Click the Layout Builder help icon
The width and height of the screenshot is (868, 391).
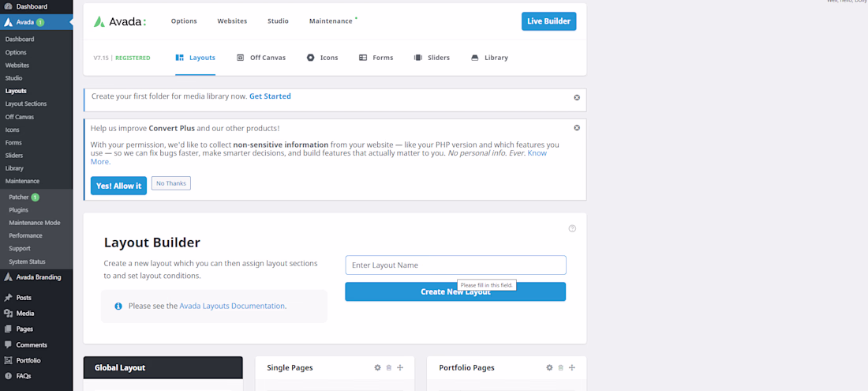click(572, 228)
